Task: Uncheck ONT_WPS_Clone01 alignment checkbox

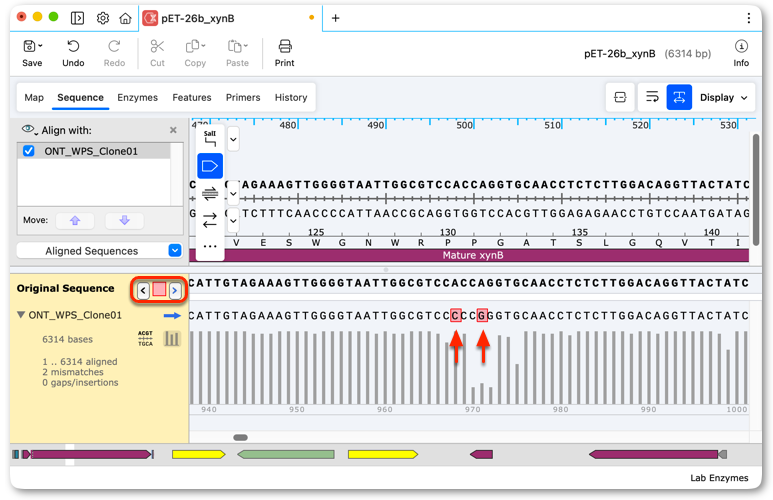Action: point(29,151)
